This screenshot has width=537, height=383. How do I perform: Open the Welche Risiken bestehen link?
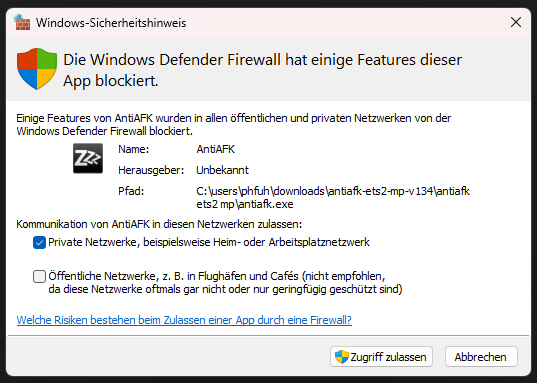[184, 320]
